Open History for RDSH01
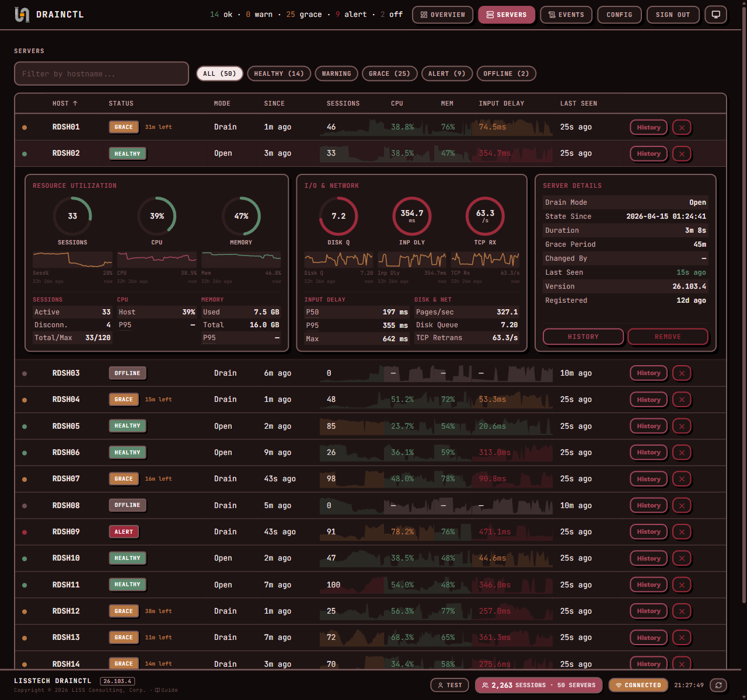747x700 pixels. (x=648, y=127)
